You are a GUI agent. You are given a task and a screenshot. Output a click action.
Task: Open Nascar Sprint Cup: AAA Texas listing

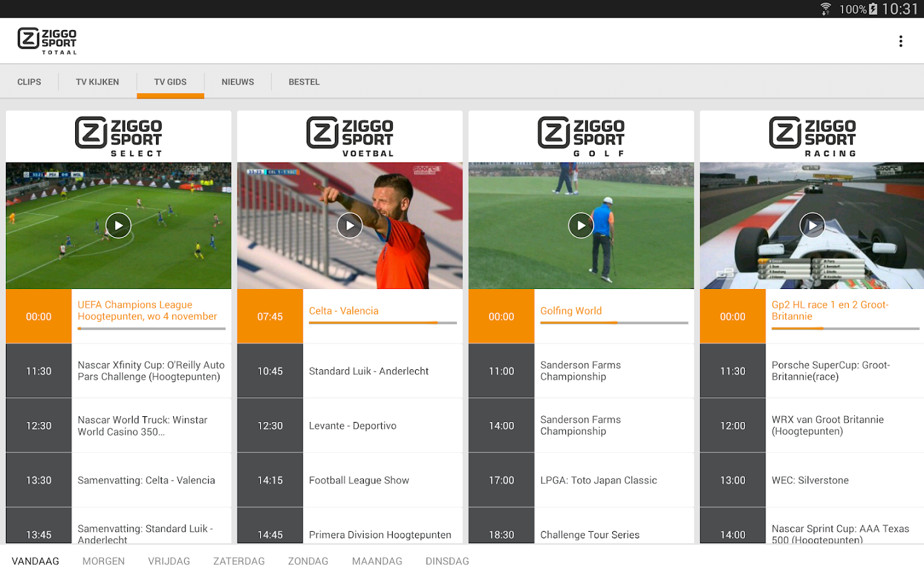pyautogui.click(x=812, y=526)
